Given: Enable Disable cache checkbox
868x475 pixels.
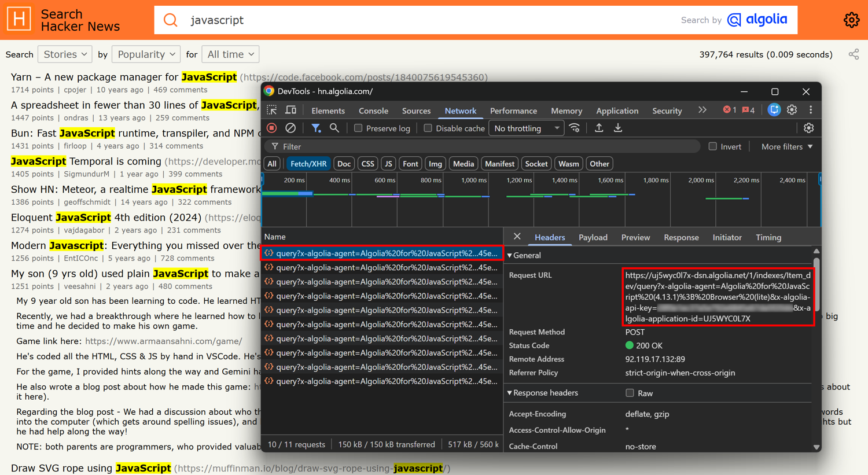Looking at the screenshot, I should (x=428, y=128).
